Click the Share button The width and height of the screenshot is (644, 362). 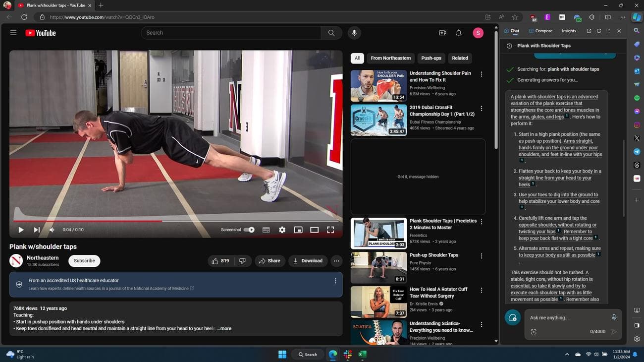click(x=269, y=261)
